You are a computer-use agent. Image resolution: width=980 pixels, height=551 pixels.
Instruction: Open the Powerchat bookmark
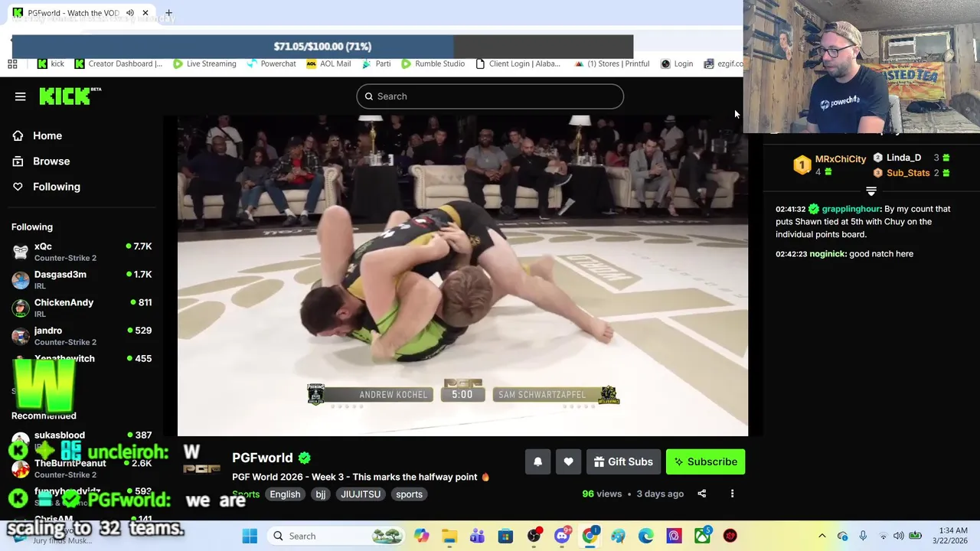[x=271, y=64]
